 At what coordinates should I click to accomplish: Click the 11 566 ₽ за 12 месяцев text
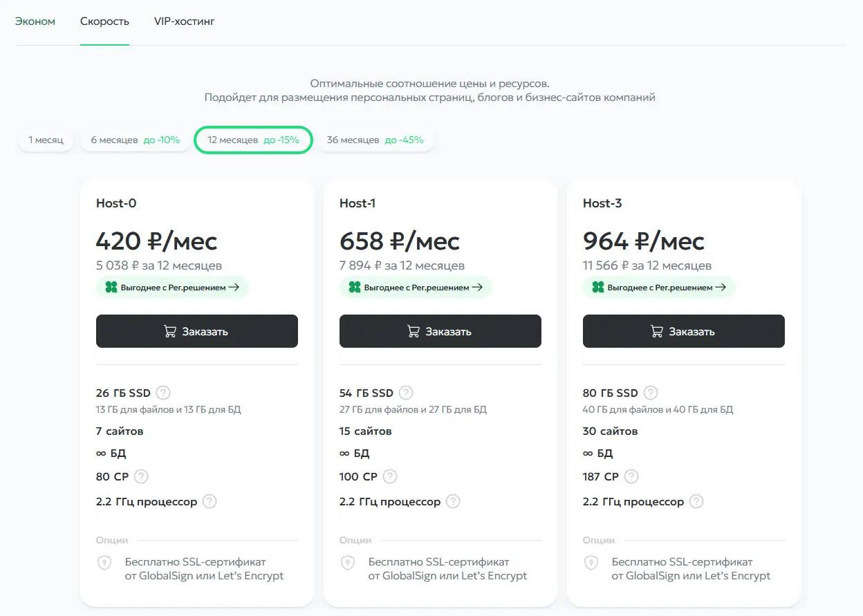tap(647, 265)
